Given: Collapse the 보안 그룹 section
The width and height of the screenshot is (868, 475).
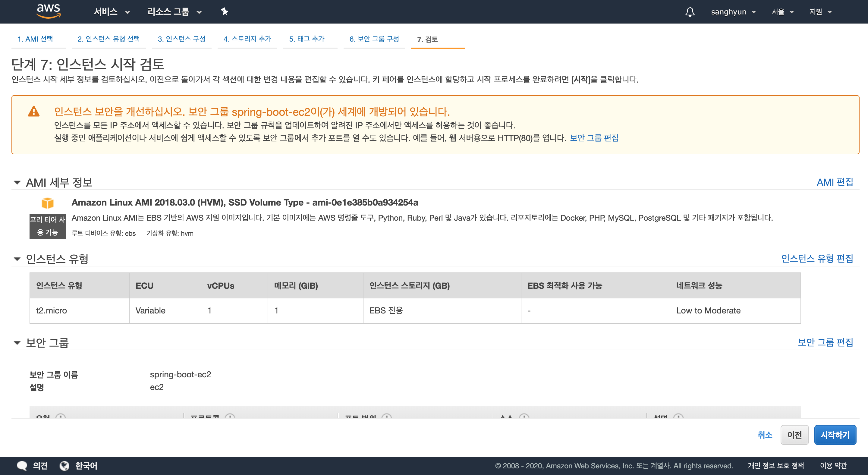Looking at the screenshot, I should pos(17,343).
